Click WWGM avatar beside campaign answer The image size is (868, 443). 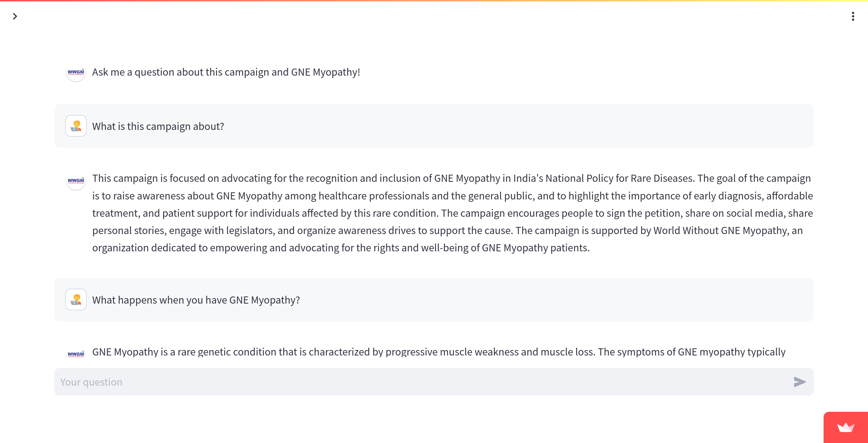coord(76,180)
